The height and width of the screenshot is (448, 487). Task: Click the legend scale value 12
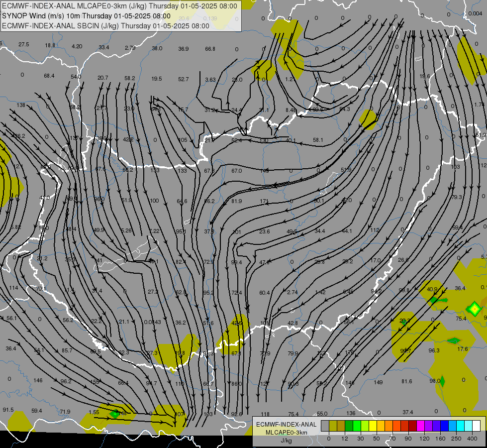345,439
